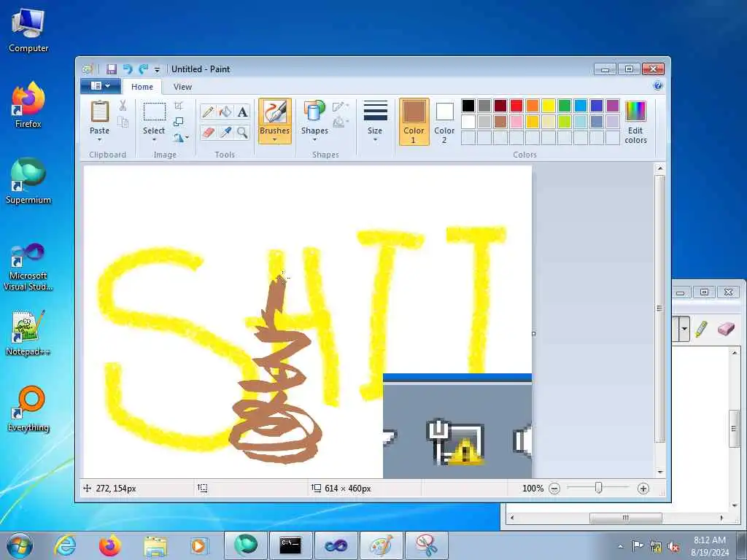Pick the green color swatch in top row
The image size is (747, 560).
pyautogui.click(x=565, y=106)
